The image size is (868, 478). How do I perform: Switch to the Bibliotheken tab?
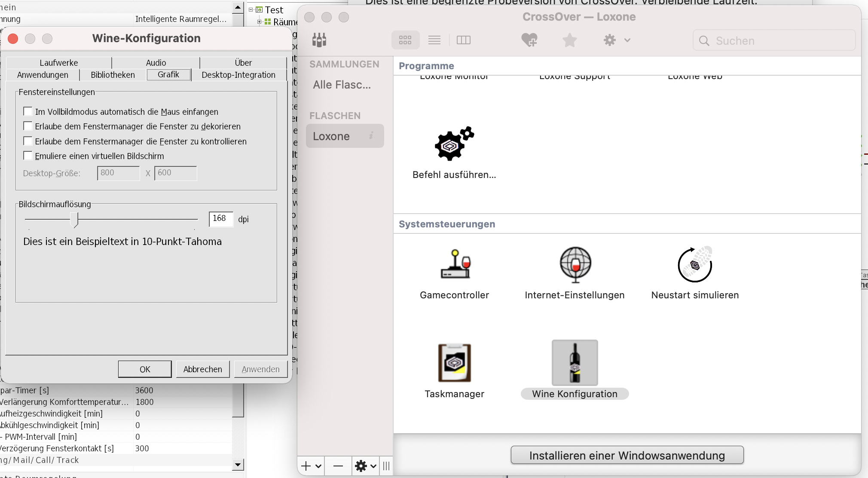click(x=113, y=75)
